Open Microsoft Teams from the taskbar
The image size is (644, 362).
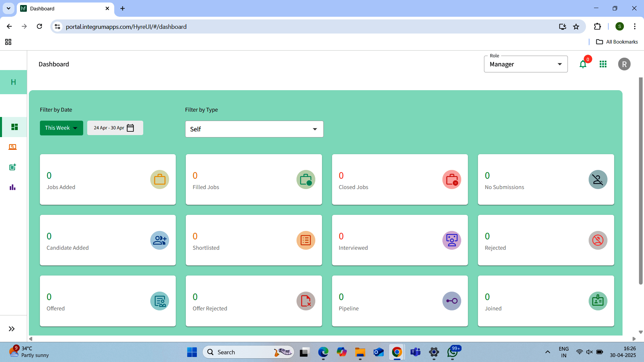pos(415,352)
